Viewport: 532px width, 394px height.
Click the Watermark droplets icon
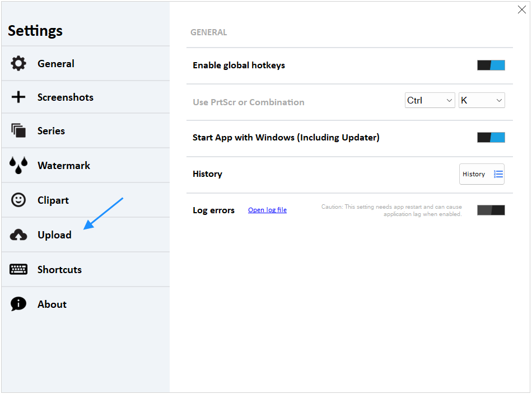tap(18, 166)
